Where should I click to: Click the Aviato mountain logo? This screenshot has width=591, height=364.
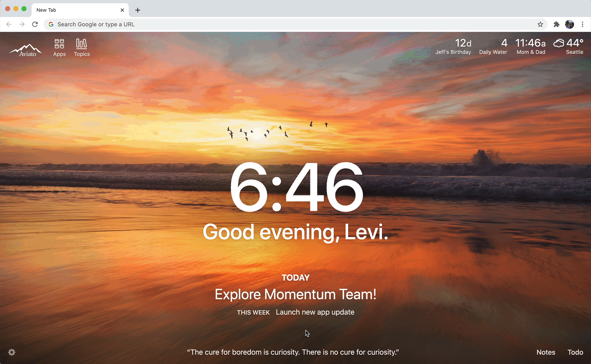26,49
